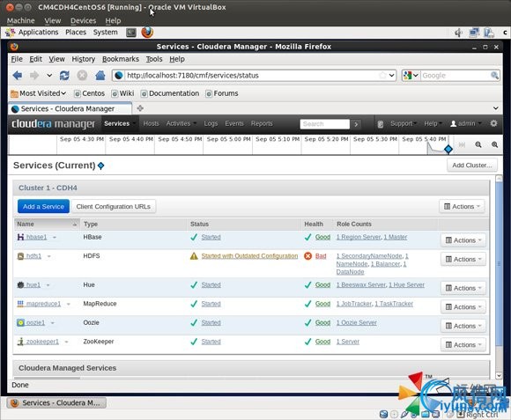Open Events in Cloudera Manager navbar
511x420 pixels.
(x=234, y=124)
